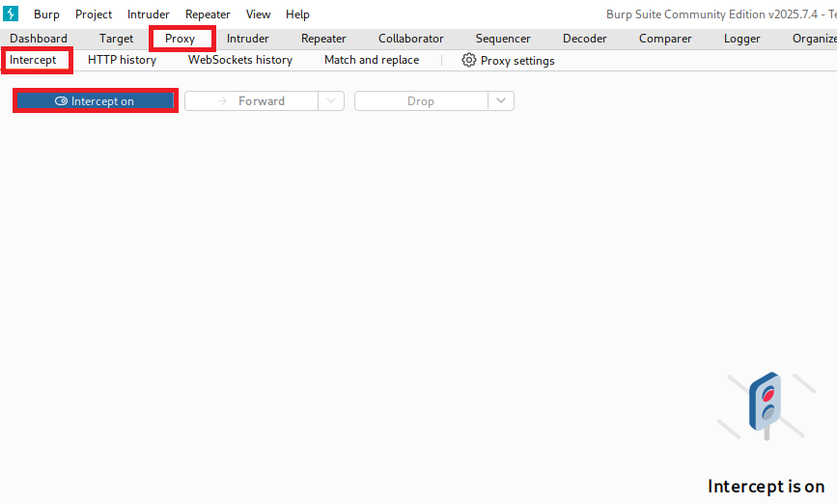
Task: Click the Forward button
Action: (x=251, y=101)
